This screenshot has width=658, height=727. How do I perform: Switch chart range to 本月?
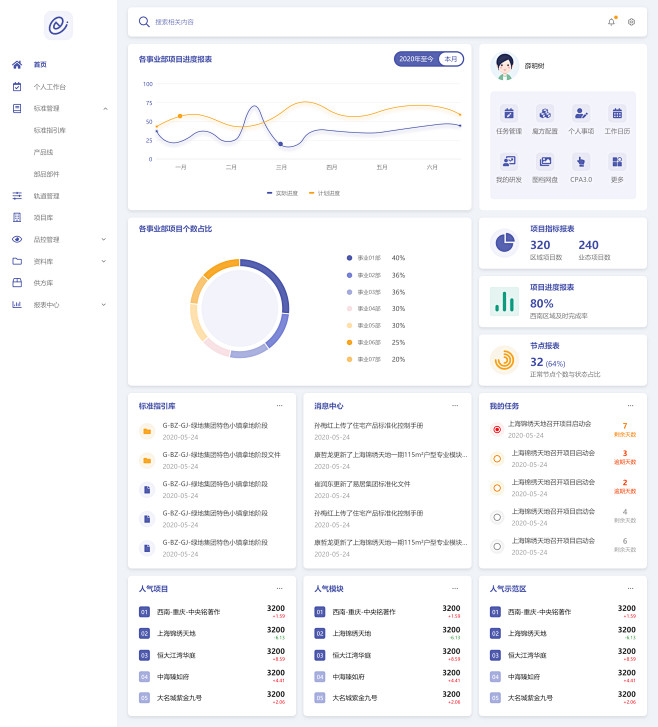[x=451, y=59]
